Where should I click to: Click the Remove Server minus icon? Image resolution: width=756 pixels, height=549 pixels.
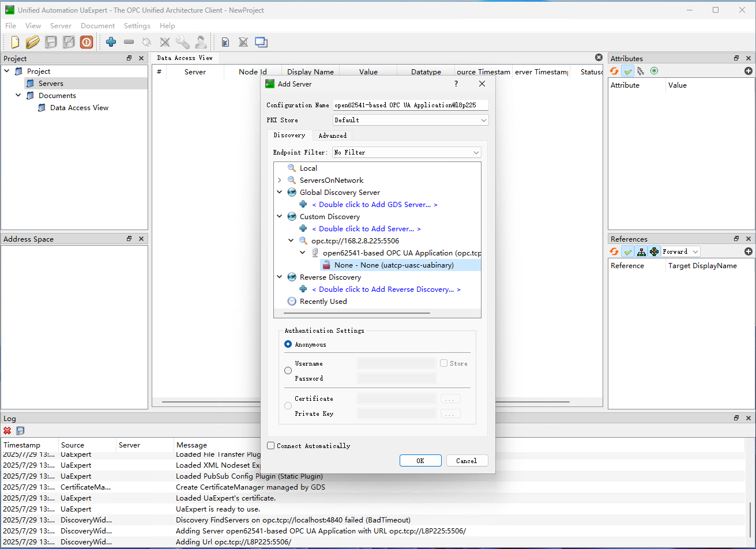129,42
